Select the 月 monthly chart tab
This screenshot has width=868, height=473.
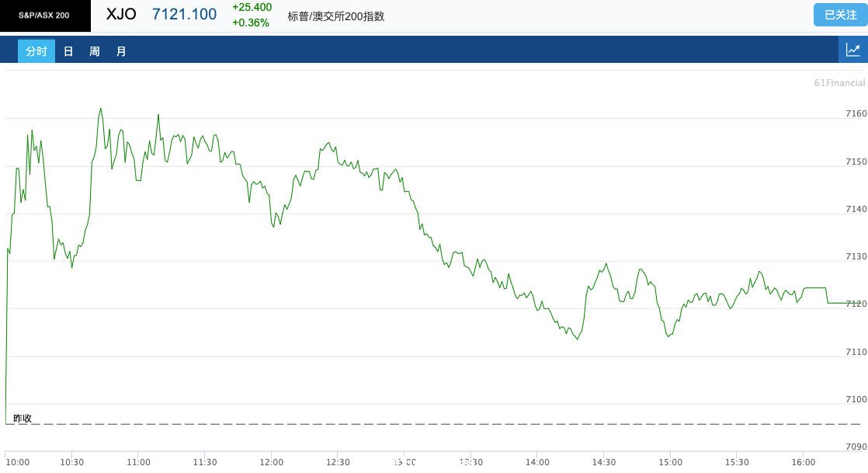click(121, 51)
